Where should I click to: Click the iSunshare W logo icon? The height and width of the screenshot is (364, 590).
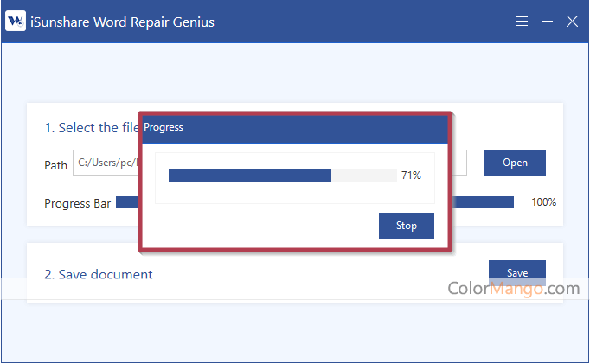pos(16,22)
